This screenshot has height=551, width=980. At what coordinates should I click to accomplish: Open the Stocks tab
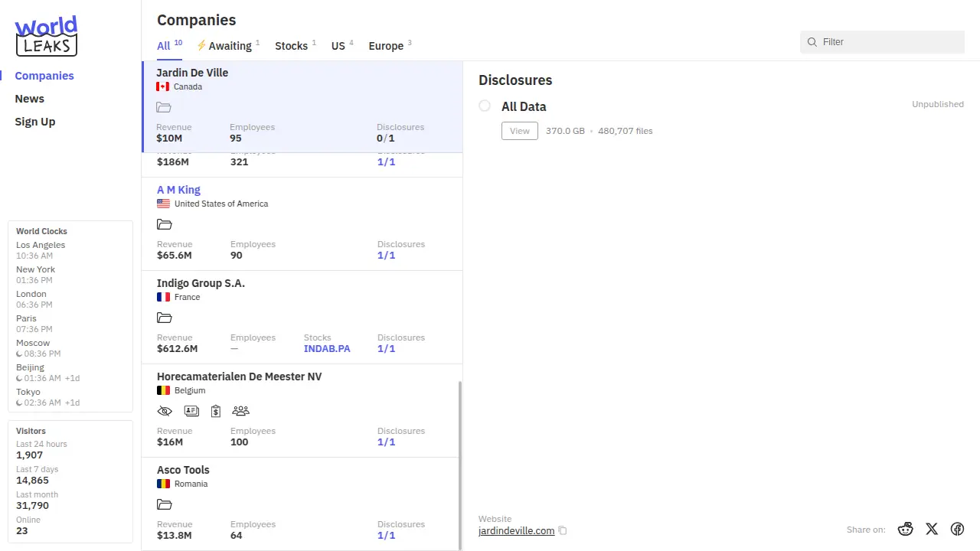pyautogui.click(x=292, y=46)
